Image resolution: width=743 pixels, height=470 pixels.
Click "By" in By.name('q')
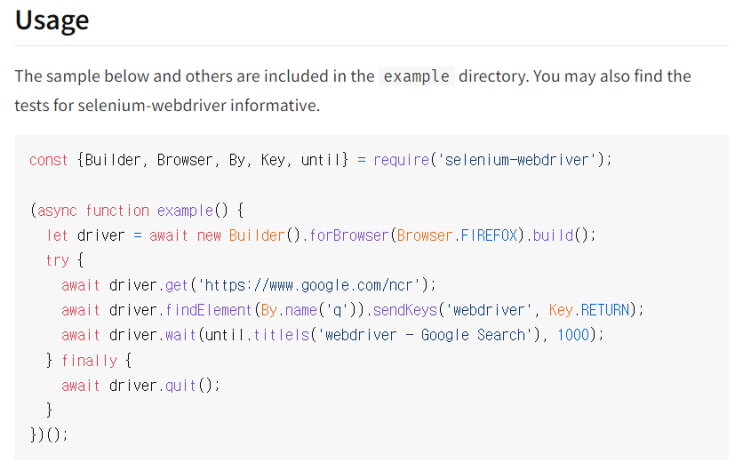(269, 310)
